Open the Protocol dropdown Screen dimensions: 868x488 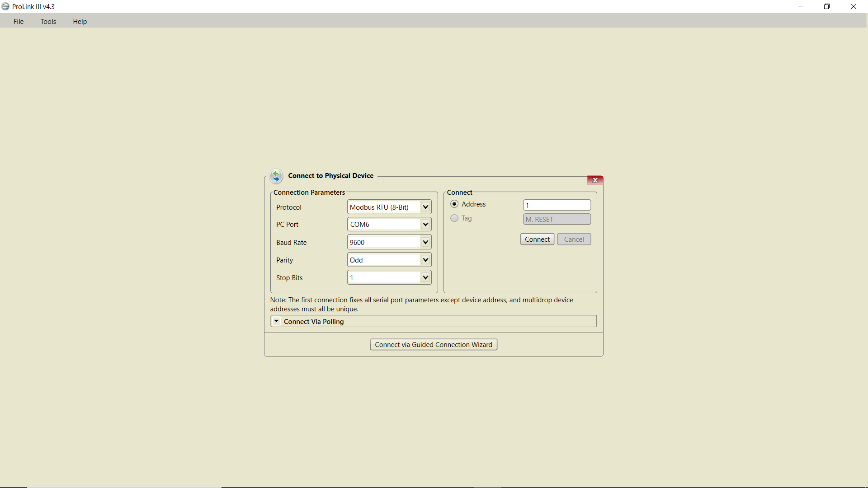[425, 206]
